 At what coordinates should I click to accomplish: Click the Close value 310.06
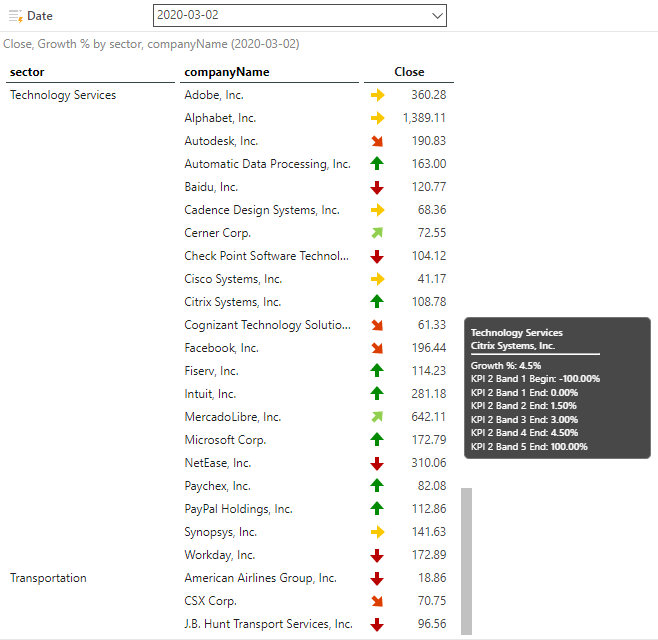coord(429,463)
